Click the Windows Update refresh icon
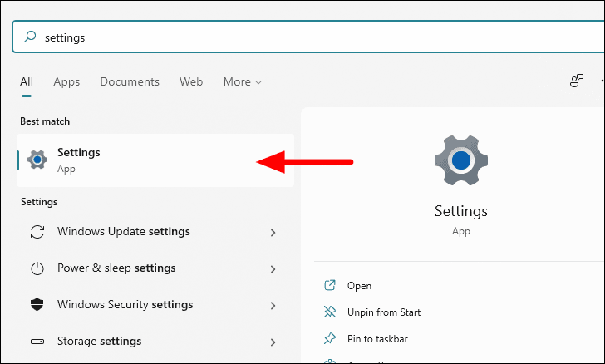 37,232
